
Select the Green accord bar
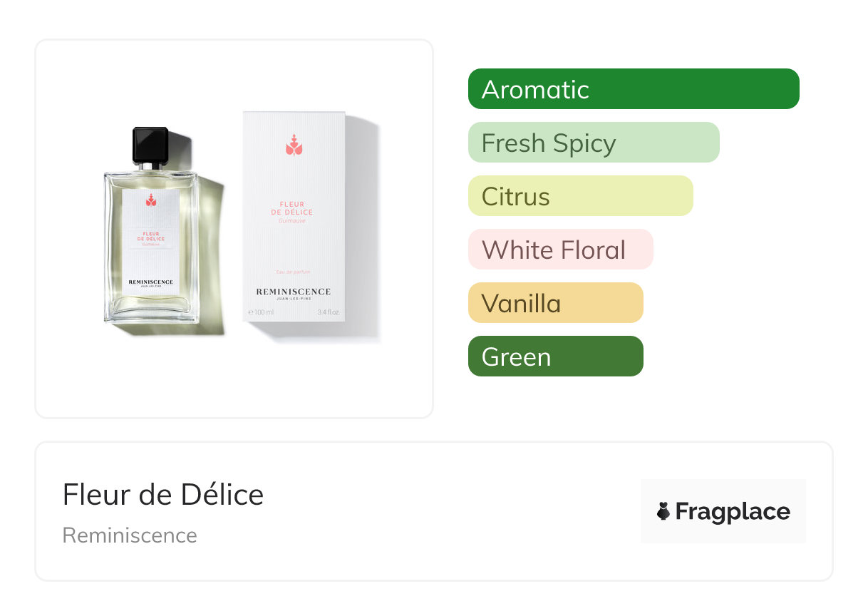tap(556, 356)
